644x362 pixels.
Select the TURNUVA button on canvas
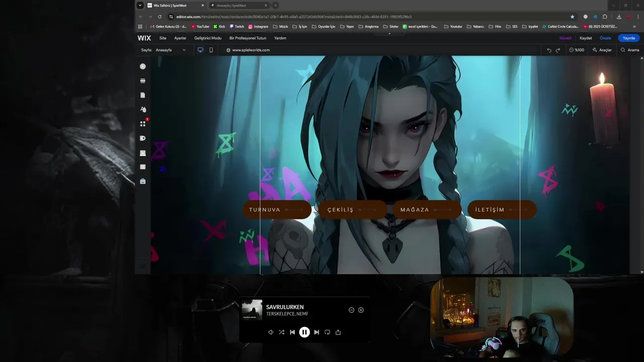click(277, 210)
